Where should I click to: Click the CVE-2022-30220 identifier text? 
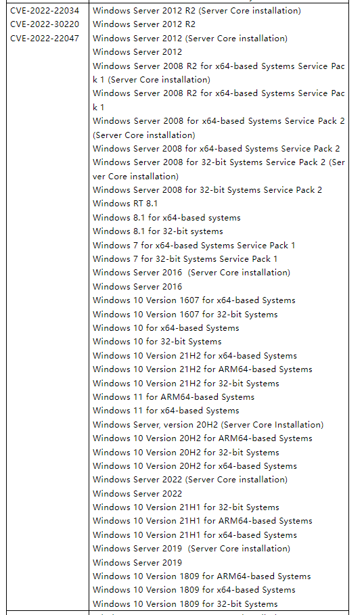click(45, 24)
